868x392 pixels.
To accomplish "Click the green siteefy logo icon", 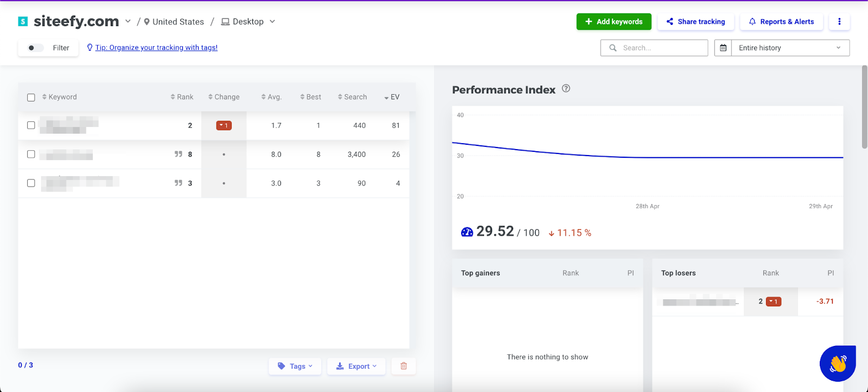I will (23, 21).
